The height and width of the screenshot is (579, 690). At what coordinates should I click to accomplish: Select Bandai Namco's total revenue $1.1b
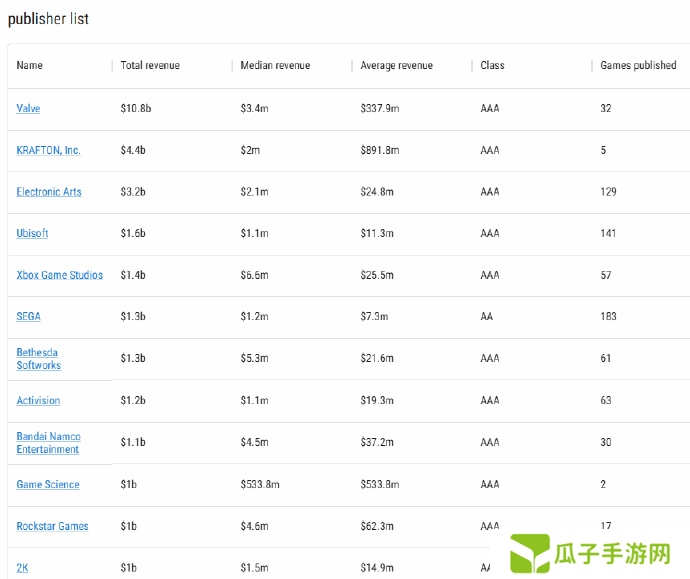133,442
